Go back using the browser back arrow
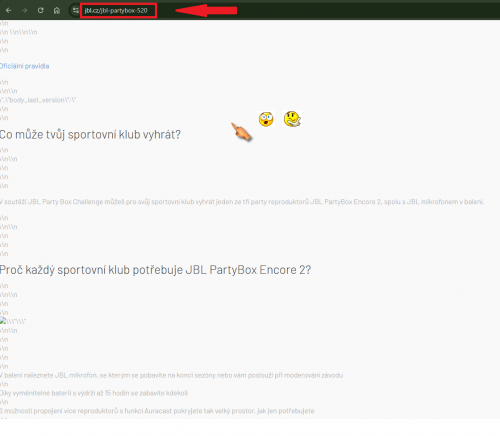 pyautogui.click(x=8, y=11)
